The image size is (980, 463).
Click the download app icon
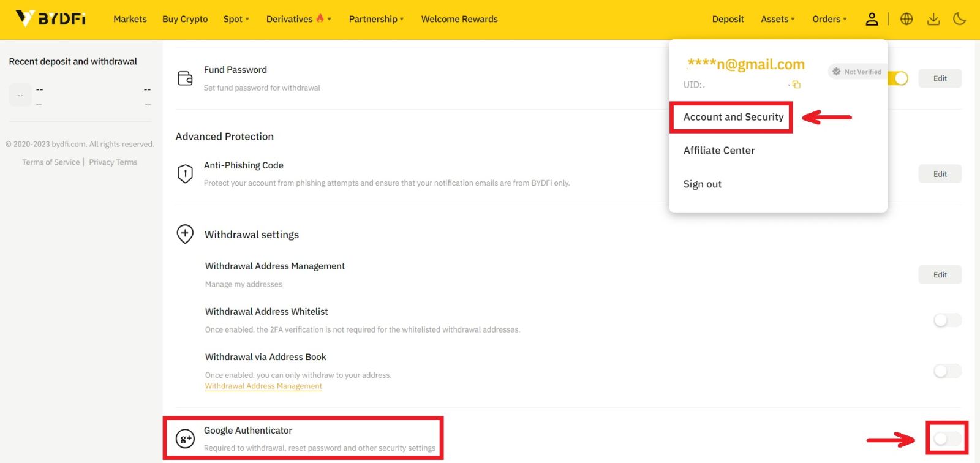click(933, 19)
